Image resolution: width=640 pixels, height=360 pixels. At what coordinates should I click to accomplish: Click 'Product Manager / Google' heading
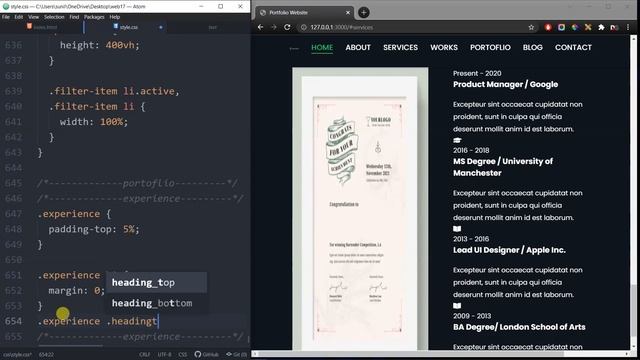tap(505, 84)
